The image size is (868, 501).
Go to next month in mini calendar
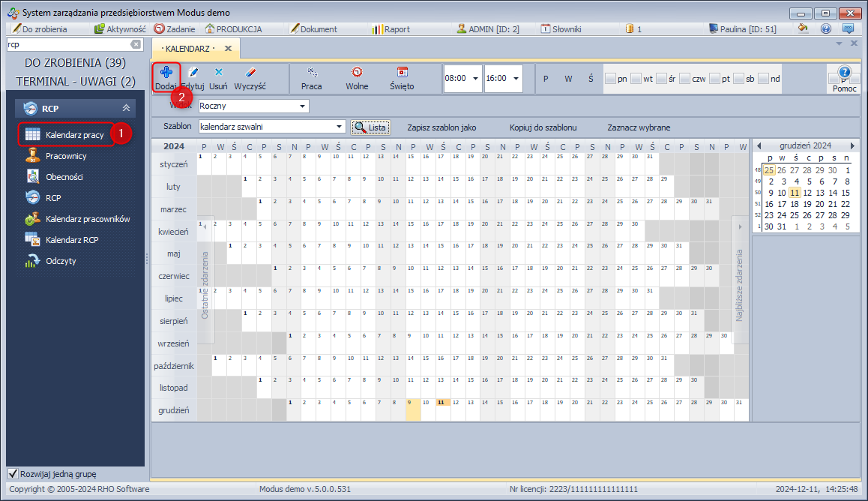click(852, 145)
